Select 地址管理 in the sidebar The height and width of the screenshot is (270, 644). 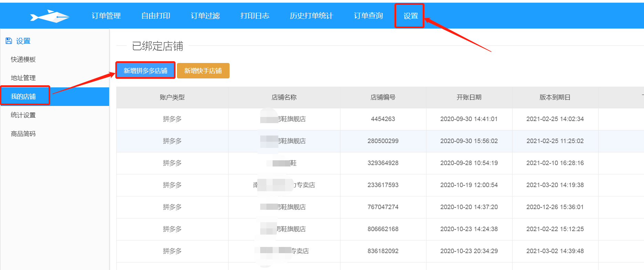click(x=23, y=78)
